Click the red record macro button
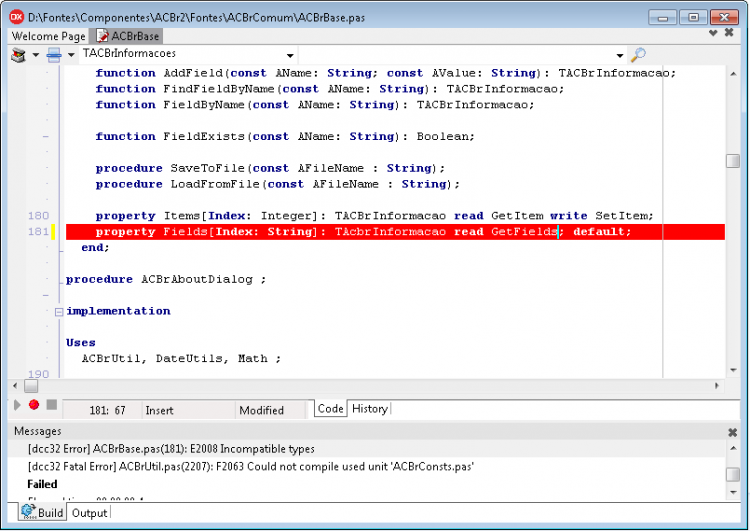Image resolution: width=750 pixels, height=531 pixels. (33, 405)
